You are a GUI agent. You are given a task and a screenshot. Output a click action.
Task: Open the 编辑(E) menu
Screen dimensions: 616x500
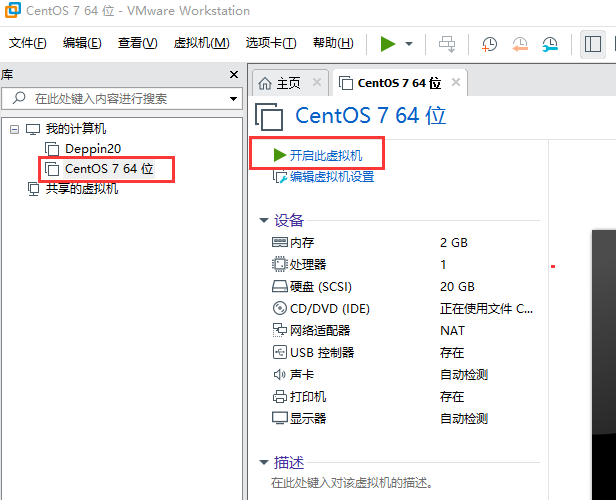pyautogui.click(x=82, y=43)
